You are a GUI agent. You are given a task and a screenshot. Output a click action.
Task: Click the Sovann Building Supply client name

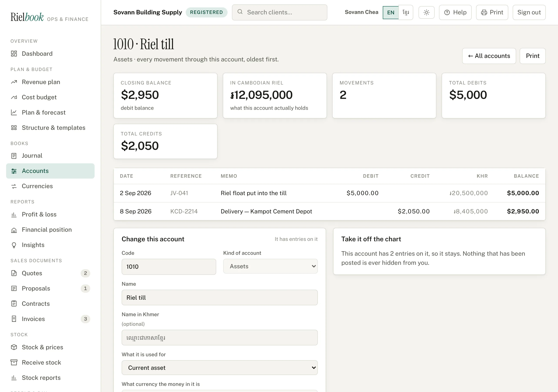click(148, 12)
